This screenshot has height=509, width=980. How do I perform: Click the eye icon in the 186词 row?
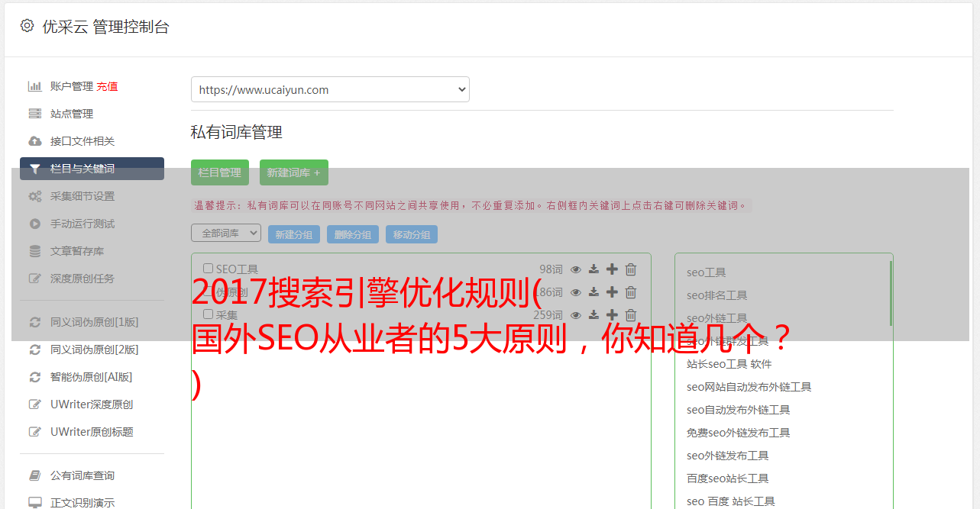click(x=576, y=292)
